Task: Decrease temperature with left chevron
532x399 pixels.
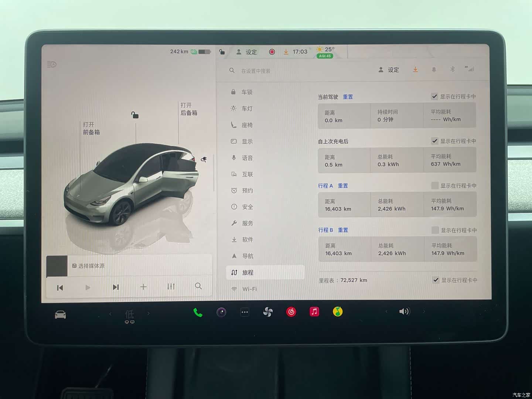Action: (110, 314)
